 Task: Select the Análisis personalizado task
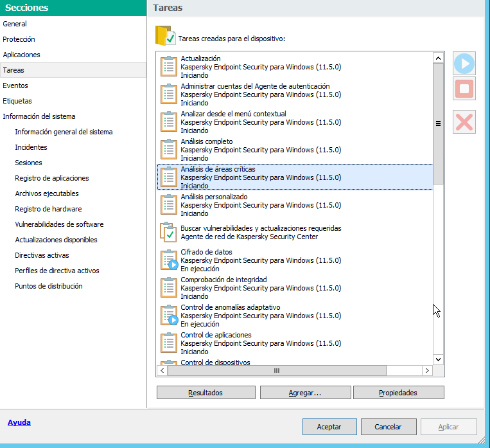[x=214, y=197]
